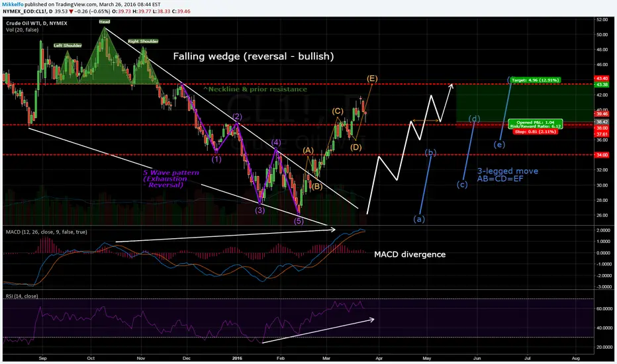617x364 pixels.
Task: Click the blue projection label (c)
Action: [x=462, y=185]
